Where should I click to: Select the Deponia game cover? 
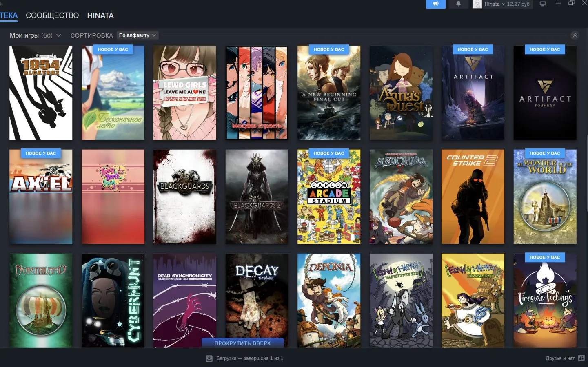click(x=329, y=301)
